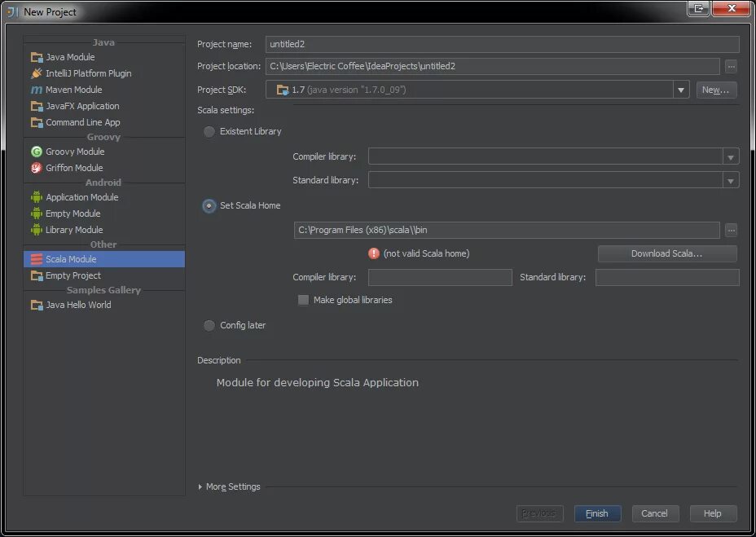Screen dimensions: 756x537
Task: Select the Set Scala Home radio button
Action: (209, 205)
